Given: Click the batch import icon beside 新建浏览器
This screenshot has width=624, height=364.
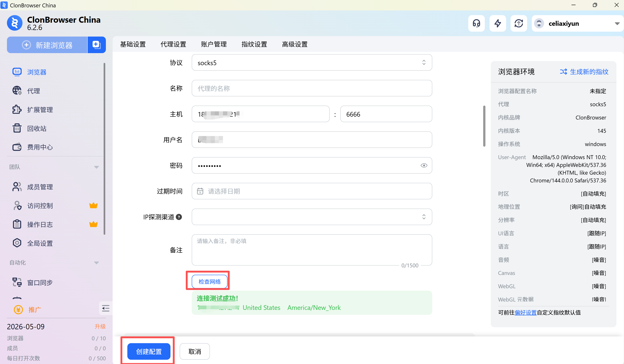Looking at the screenshot, I should pyautogui.click(x=96, y=45).
